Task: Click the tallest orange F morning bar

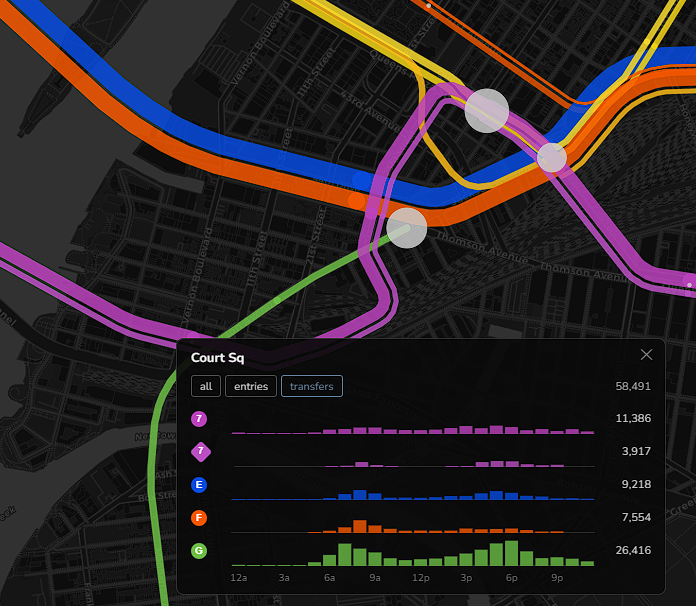Action: point(360,526)
